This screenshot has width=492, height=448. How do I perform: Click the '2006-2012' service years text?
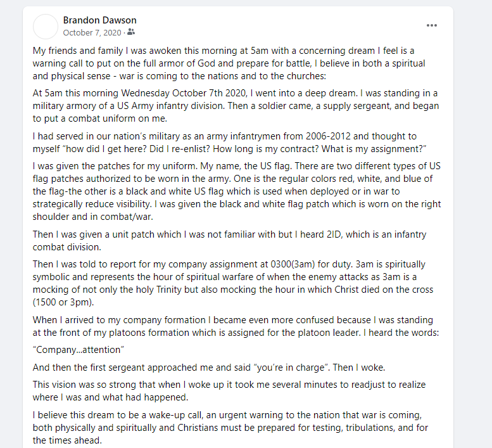[x=328, y=136]
